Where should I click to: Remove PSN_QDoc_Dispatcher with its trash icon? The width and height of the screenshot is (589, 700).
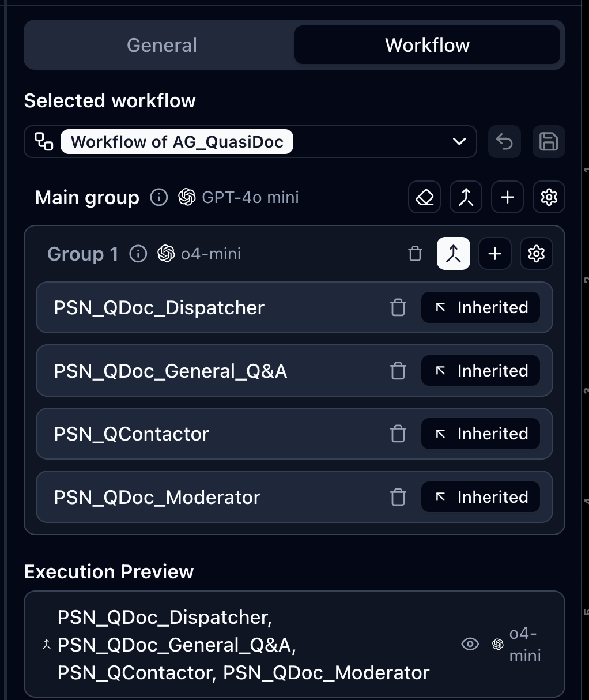pyautogui.click(x=398, y=307)
